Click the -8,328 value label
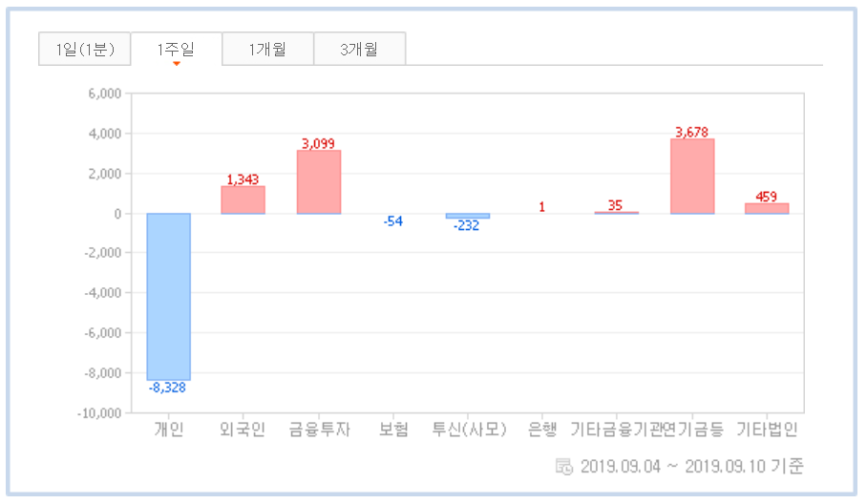 (167, 388)
